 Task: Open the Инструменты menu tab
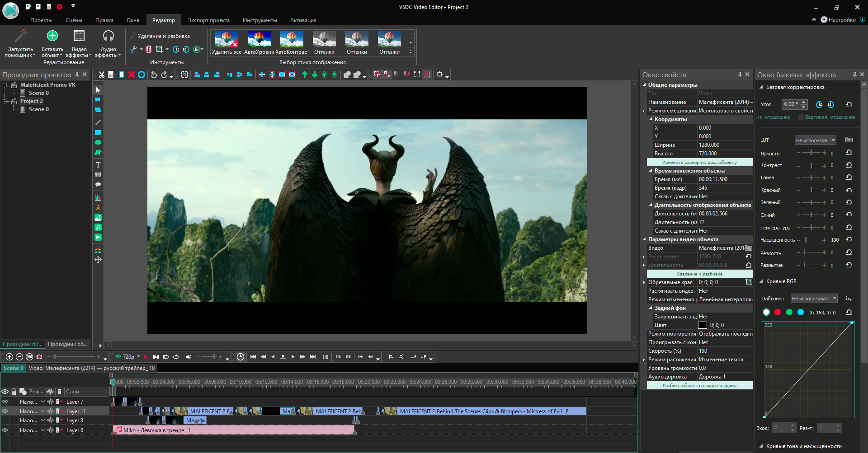click(259, 20)
